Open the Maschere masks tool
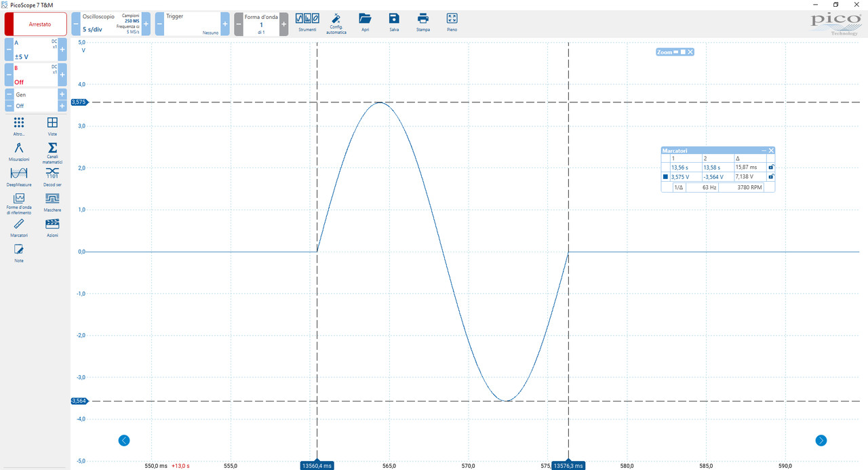Screen dimensions: 868x470 [x=52, y=202]
